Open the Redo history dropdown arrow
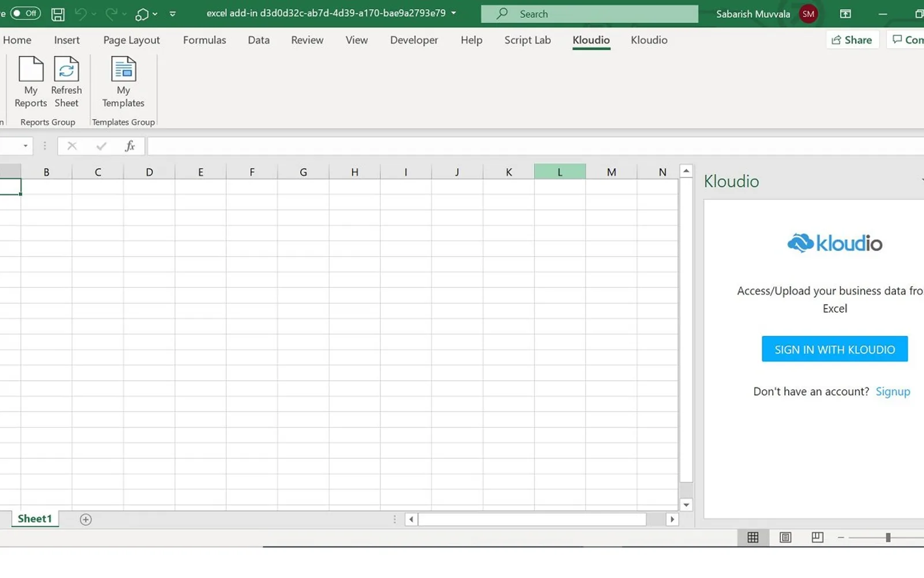The height and width of the screenshot is (578, 924). click(124, 14)
